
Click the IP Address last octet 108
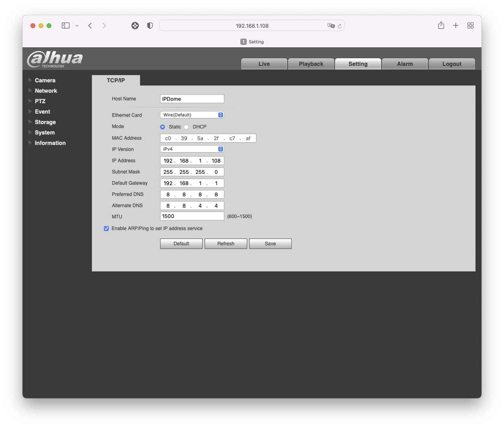(x=216, y=161)
